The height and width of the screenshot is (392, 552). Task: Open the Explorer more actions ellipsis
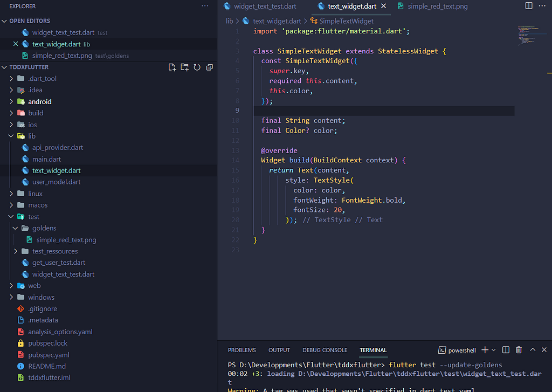click(205, 6)
